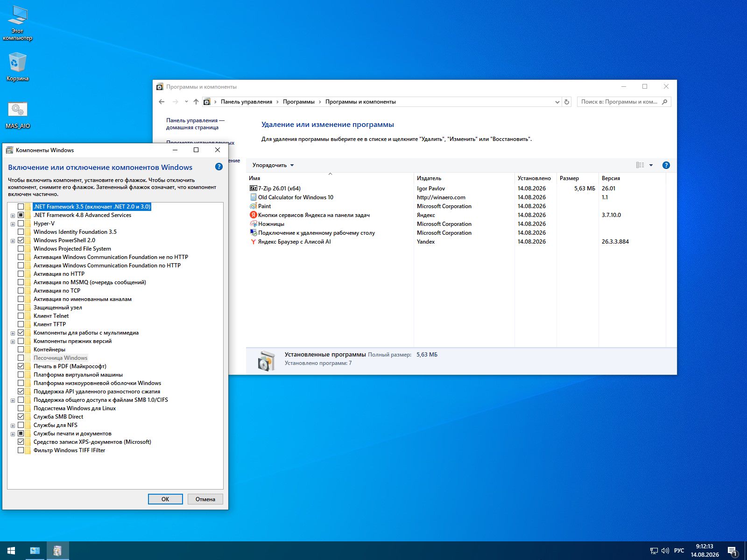This screenshot has height=560, width=747.
Task: Expand Windows PowerShell 2.0 node
Action: 13,241
